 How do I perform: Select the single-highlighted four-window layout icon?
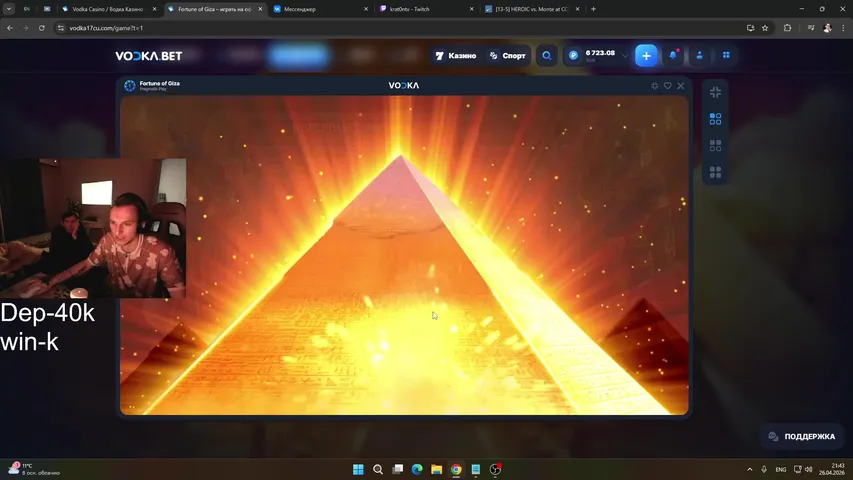tap(715, 119)
